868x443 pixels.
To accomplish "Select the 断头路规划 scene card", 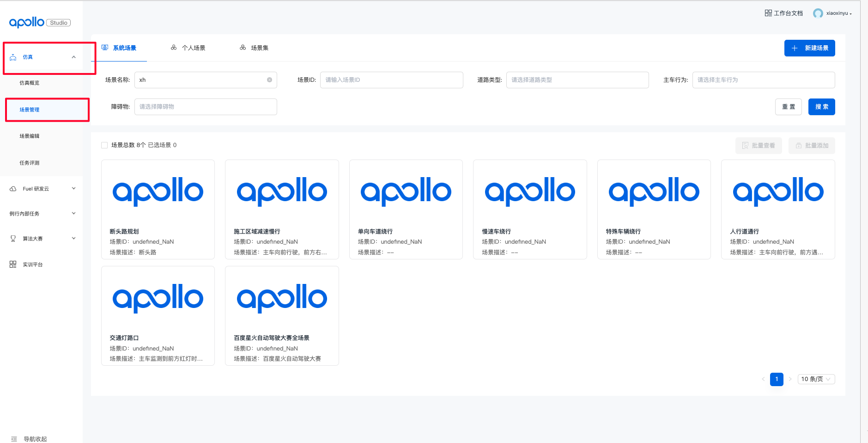I will pyautogui.click(x=158, y=209).
